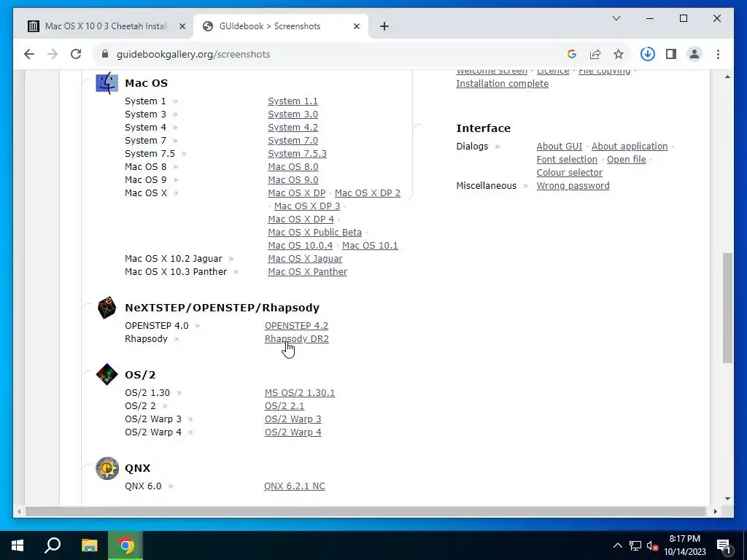
Task: Click the NeXTSTEP cube logo icon
Action: (x=107, y=308)
